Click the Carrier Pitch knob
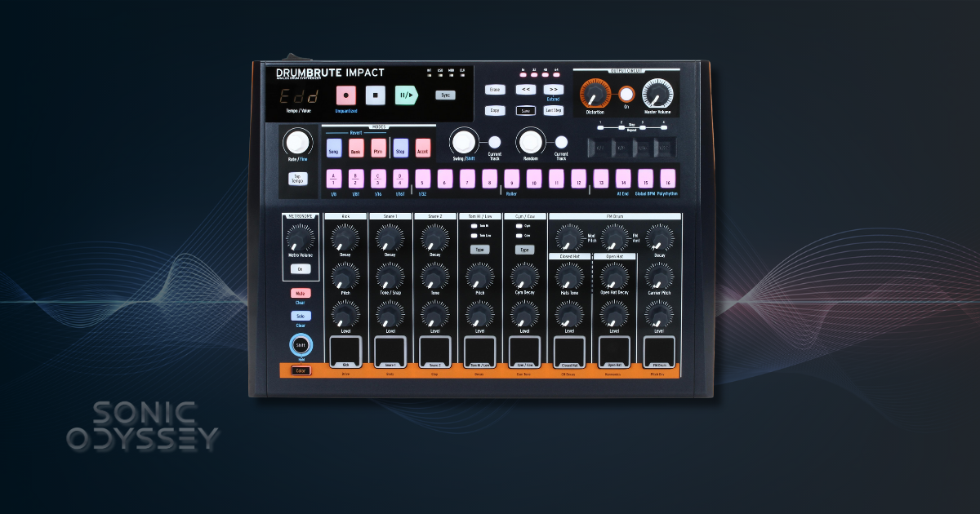 coord(659,275)
